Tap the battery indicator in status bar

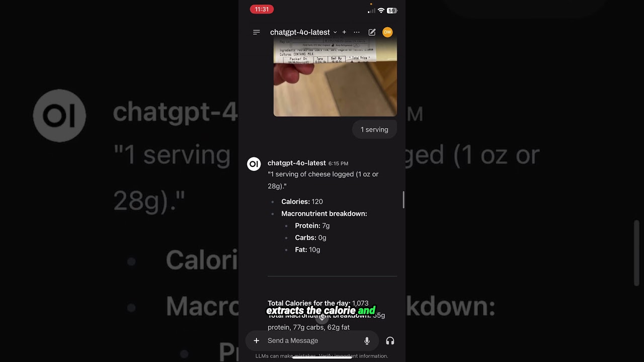pyautogui.click(x=392, y=11)
